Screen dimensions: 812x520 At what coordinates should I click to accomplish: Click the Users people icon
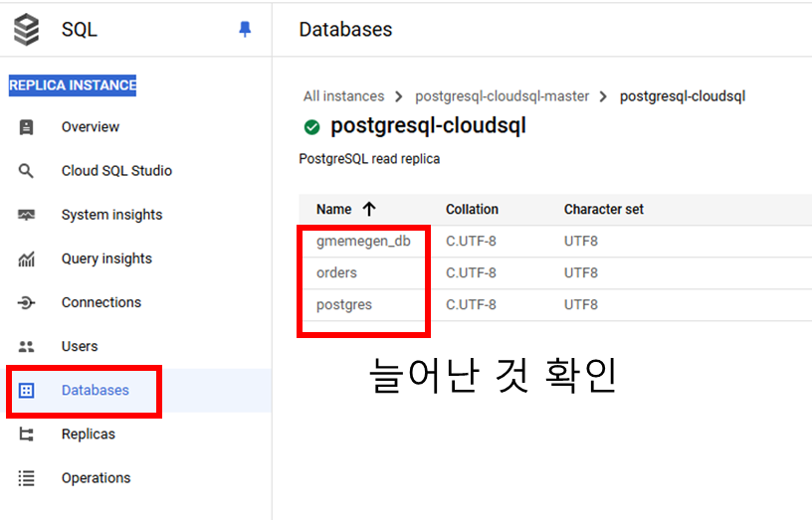click(x=27, y=346)
